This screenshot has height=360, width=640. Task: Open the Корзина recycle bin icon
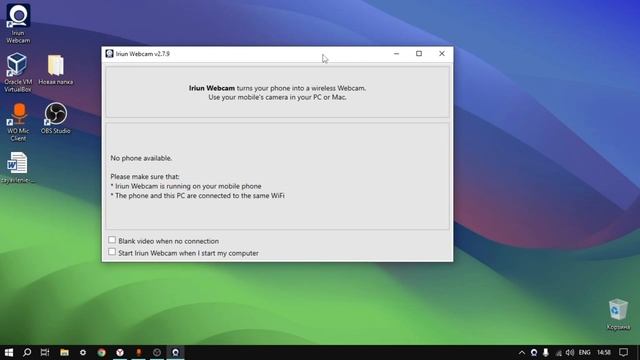[618, 314]
